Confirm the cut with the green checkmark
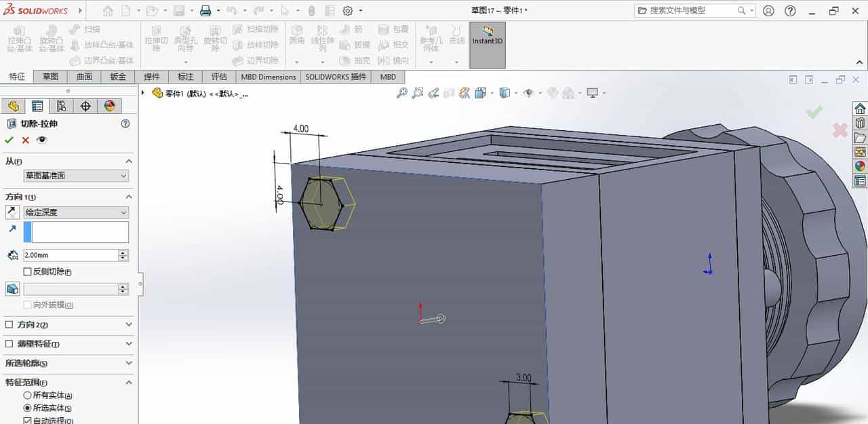Screen dimensions: 868x424 tap(9, 140)
